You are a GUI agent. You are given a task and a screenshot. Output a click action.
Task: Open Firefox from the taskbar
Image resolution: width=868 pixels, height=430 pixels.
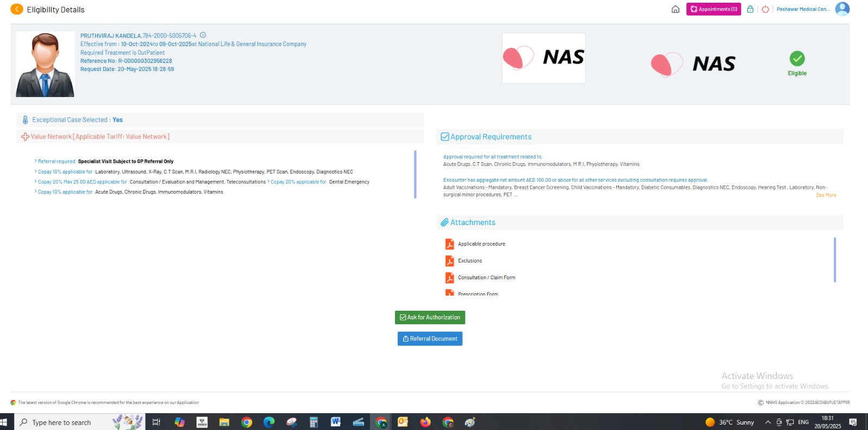click(425, 422)
